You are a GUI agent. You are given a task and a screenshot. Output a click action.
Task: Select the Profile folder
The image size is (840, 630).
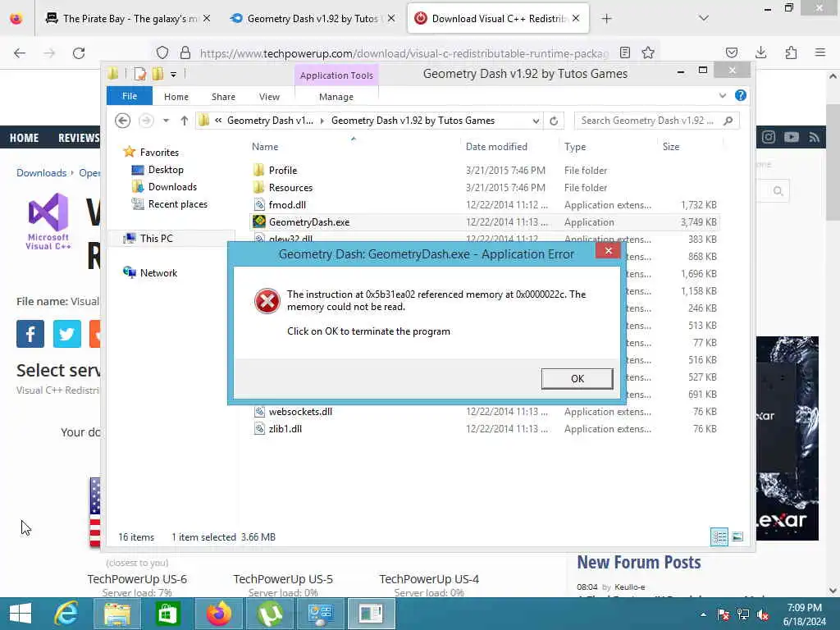(282, 171)
